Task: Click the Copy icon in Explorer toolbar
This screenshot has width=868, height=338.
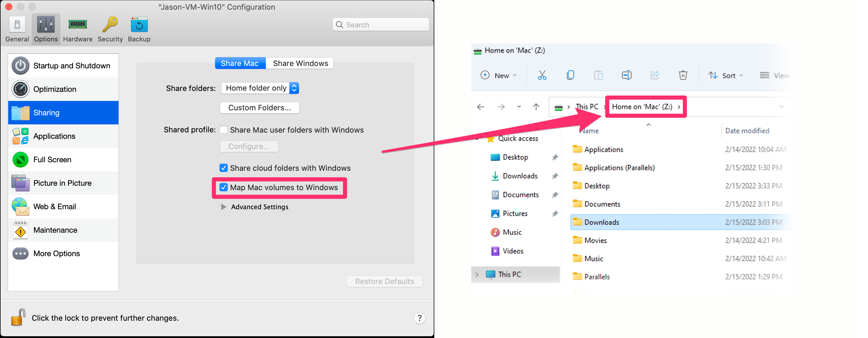Action: point(570,75)
